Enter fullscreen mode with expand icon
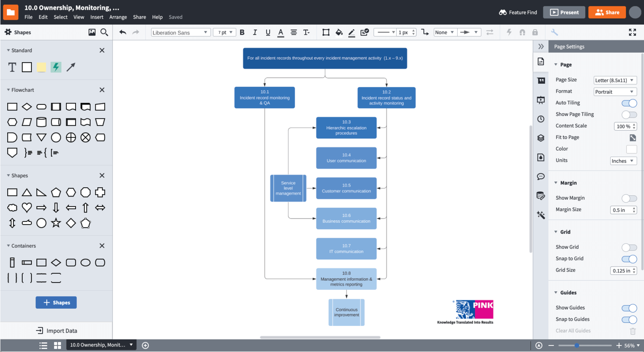This screenshot has width=644, height=352. click(x=632, y=32)
